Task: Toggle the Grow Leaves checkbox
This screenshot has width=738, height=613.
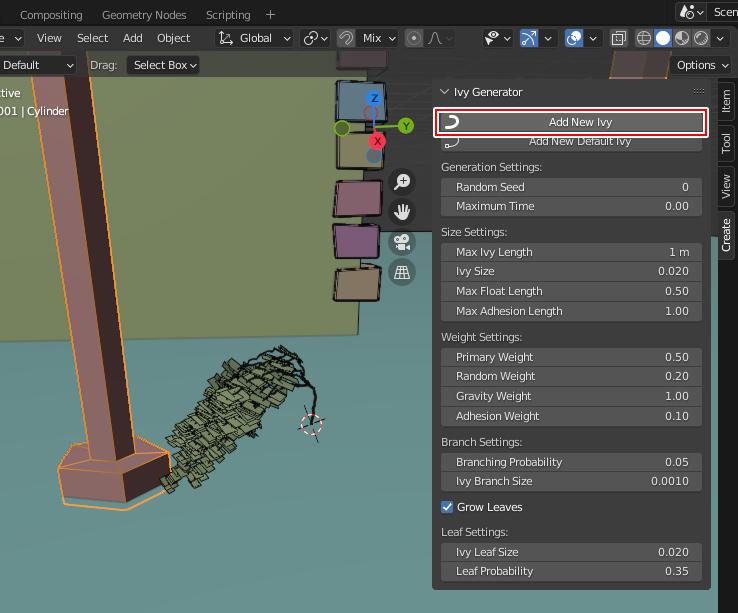Action: point(448,507)
